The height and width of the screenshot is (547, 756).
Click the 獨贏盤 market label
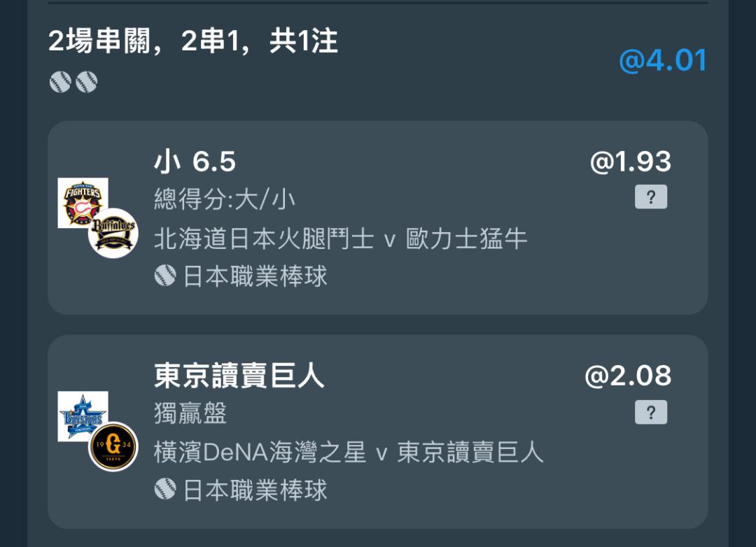pos(190,413)
